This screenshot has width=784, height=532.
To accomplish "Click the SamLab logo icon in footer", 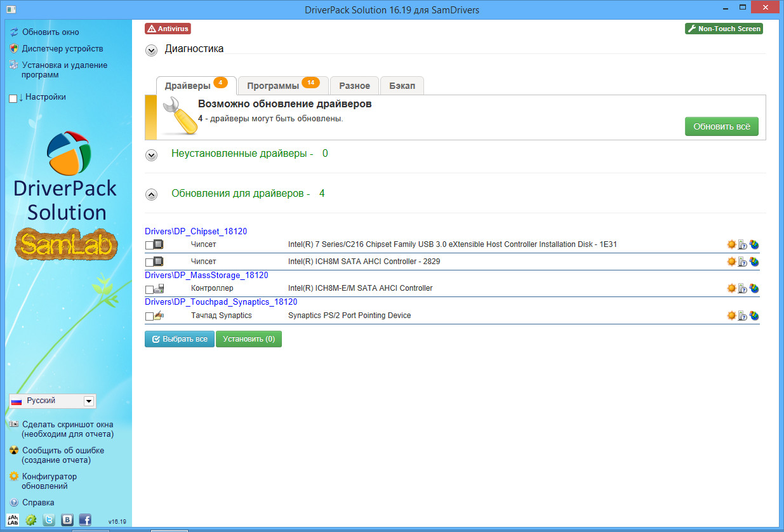I will point(13,520).
